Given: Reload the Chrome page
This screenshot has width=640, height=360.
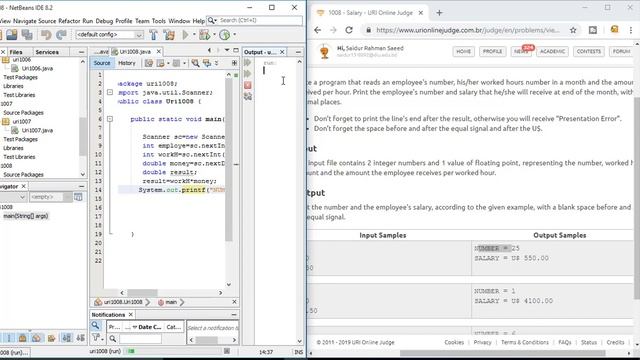Looking at the screenshot, I should (x=349, y=30).
